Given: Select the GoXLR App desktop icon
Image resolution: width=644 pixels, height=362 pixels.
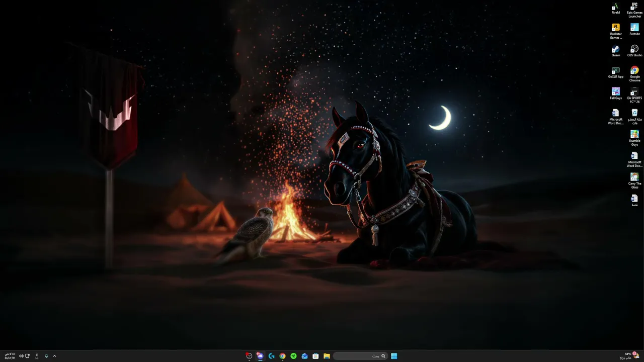Looking at the screenshot, I should [x=615, y=73].
